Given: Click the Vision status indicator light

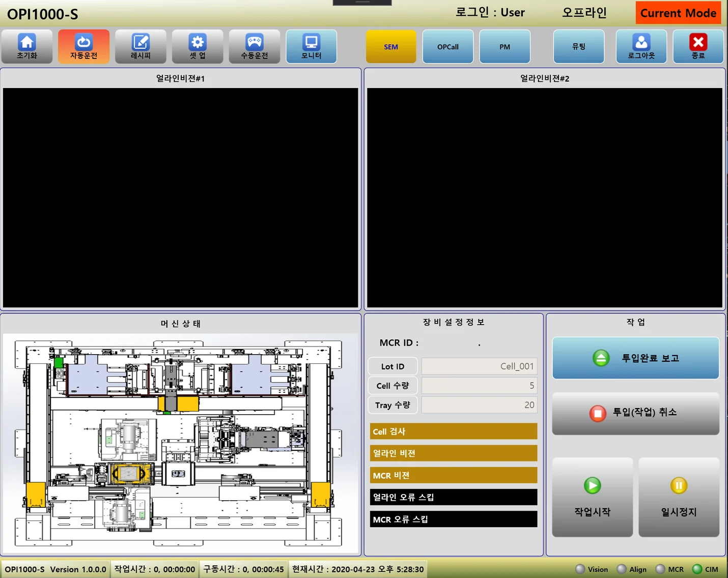Looking at the screenshot, I should [580, 569].
